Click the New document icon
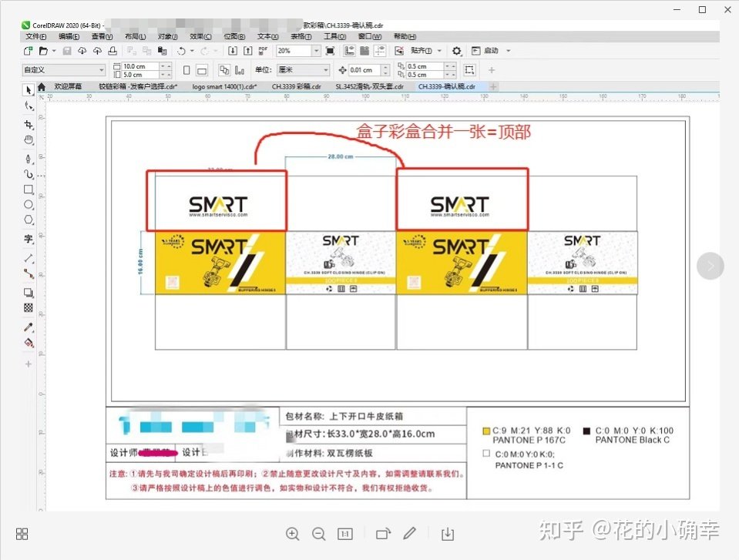This screenshot has height=560, width=739. [29, 50]
